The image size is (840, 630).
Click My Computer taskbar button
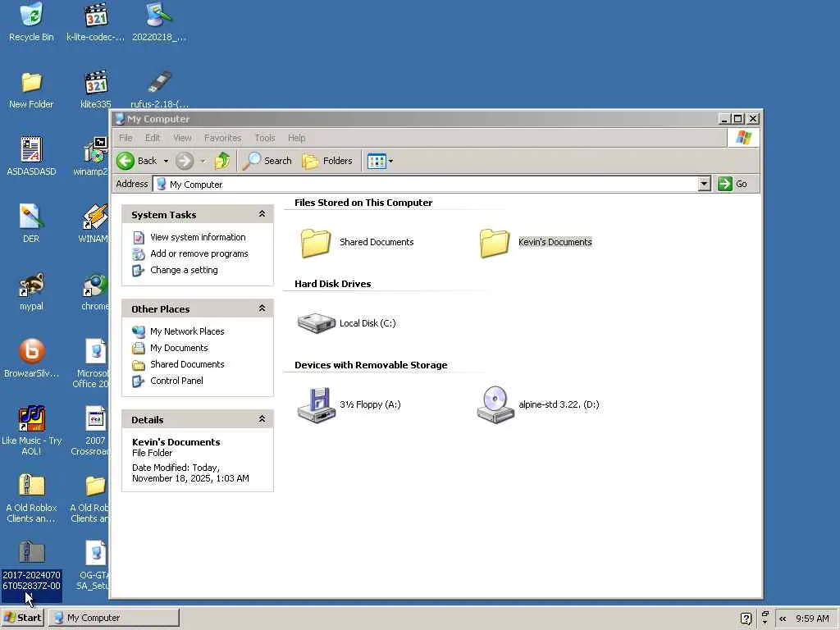click(114, 618)
